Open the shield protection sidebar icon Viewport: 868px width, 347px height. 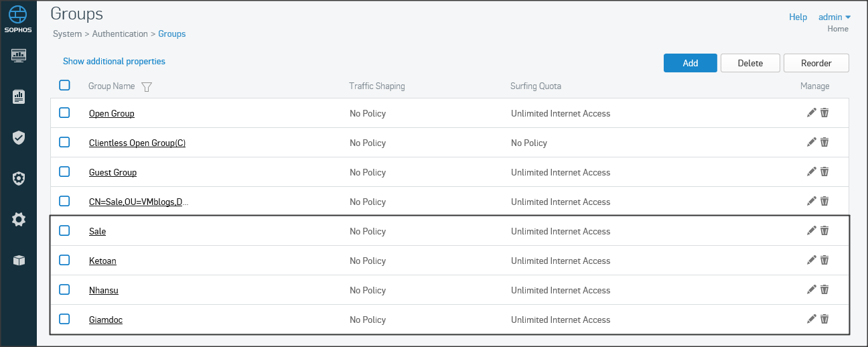coord(19,138)
